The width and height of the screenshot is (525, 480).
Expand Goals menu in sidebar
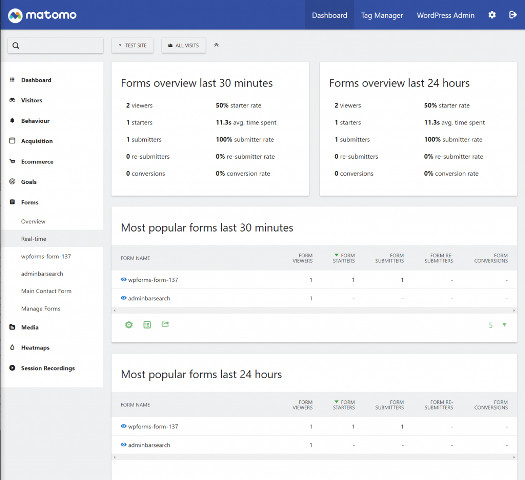29,182
